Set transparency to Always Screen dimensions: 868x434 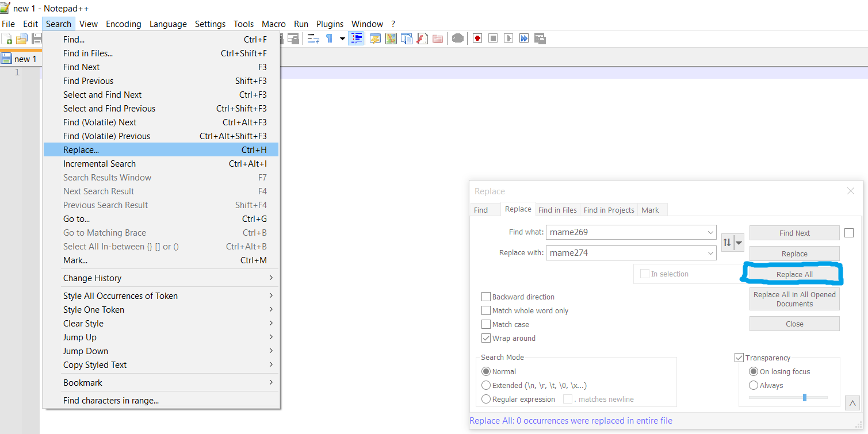[754, 386]
